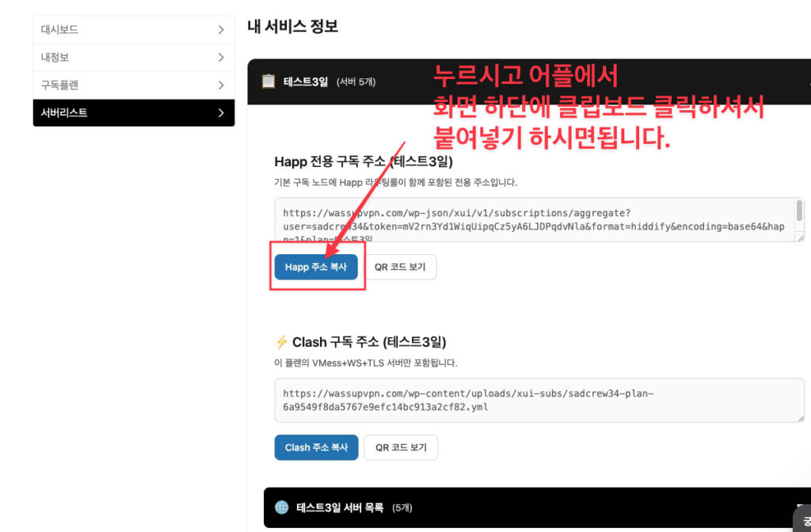811x532 pixels.
Task: Click the chevron arrow on 서버리스트 row
Action: coord(221,112)
